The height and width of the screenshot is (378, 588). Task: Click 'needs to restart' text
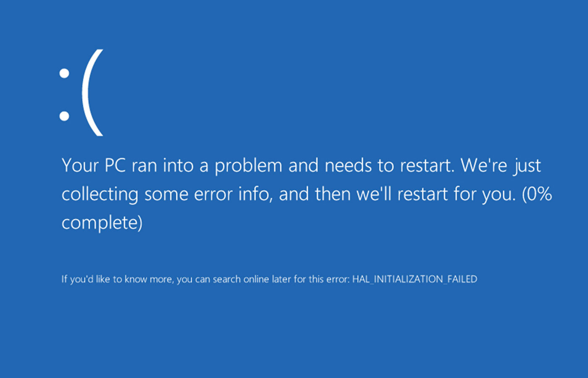(390, 165)
